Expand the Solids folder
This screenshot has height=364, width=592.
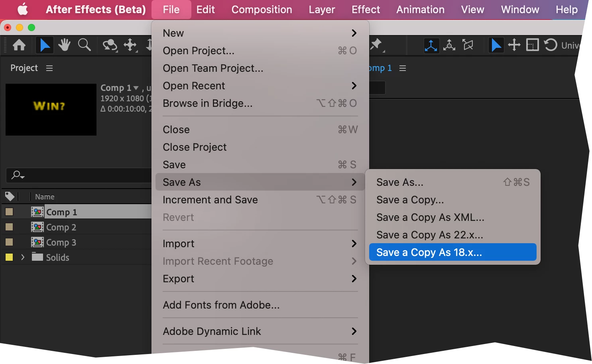(23, 257)
